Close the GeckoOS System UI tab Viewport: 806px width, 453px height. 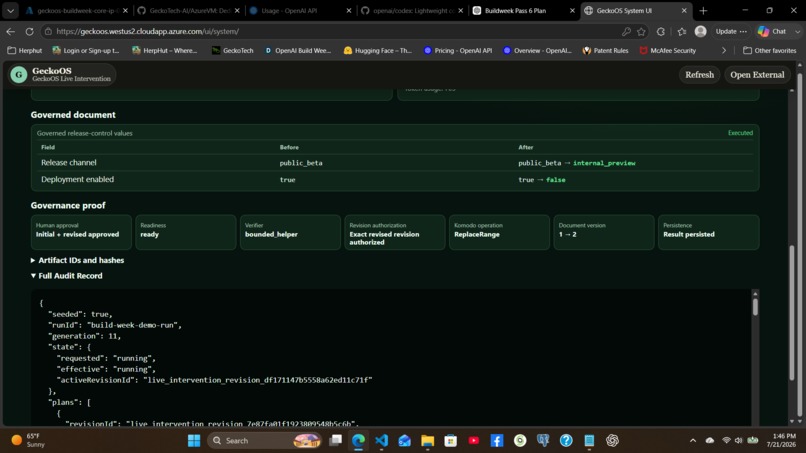point(684,10)
